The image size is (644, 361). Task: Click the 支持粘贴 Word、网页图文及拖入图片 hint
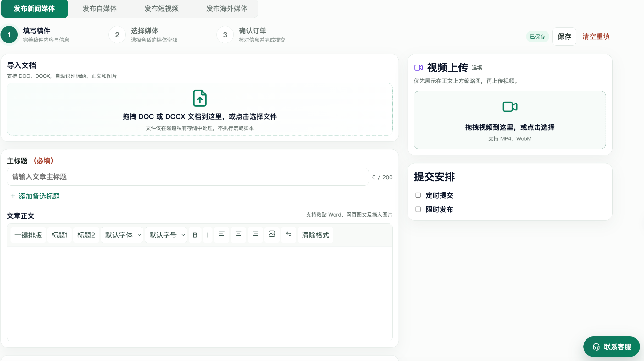click(x=349, y=215)
